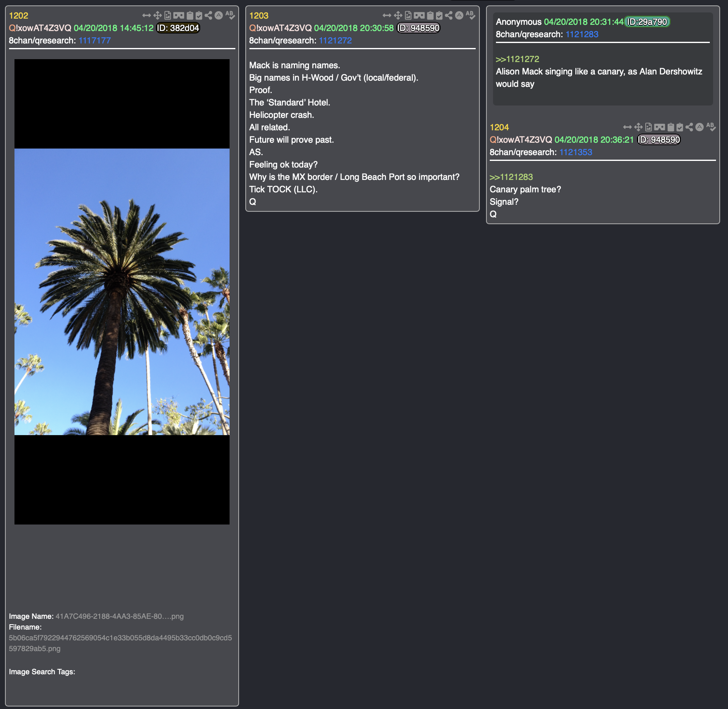Click the image file icon on post 1203
The image size is (728, 709).
click(408, 16)
